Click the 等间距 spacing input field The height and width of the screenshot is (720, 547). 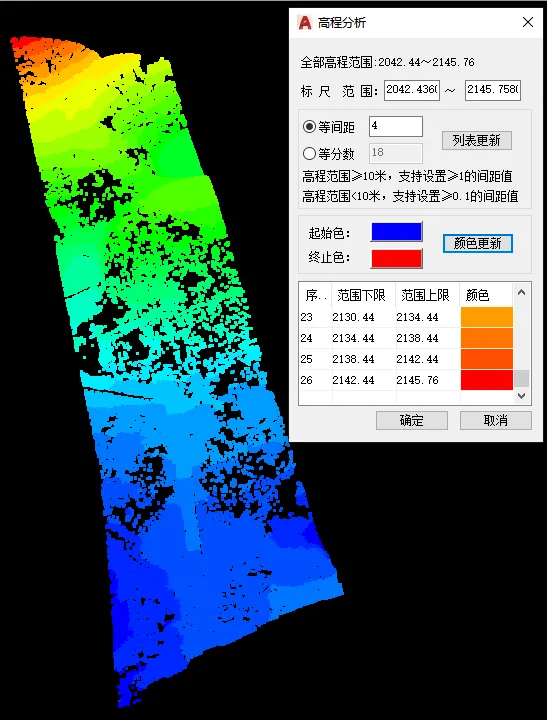click(x=396, y=126)
